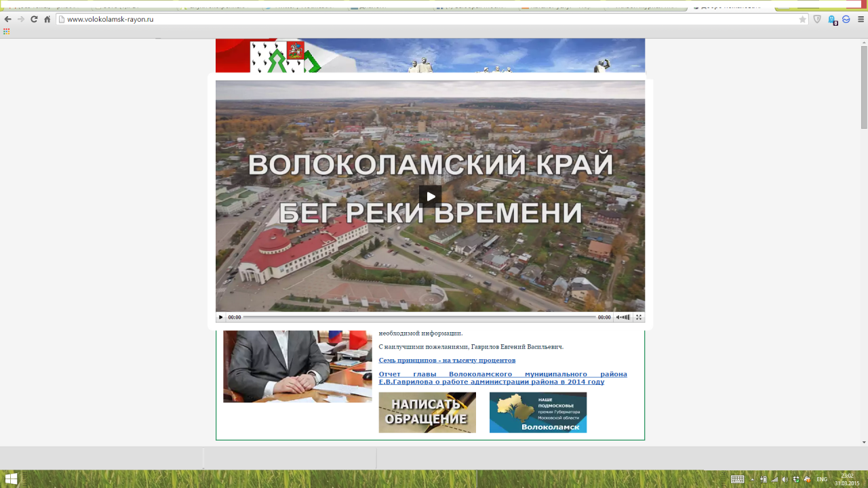Open the touch keyboard tray icon
Screen dimensions: 868x488
(738, 479)
